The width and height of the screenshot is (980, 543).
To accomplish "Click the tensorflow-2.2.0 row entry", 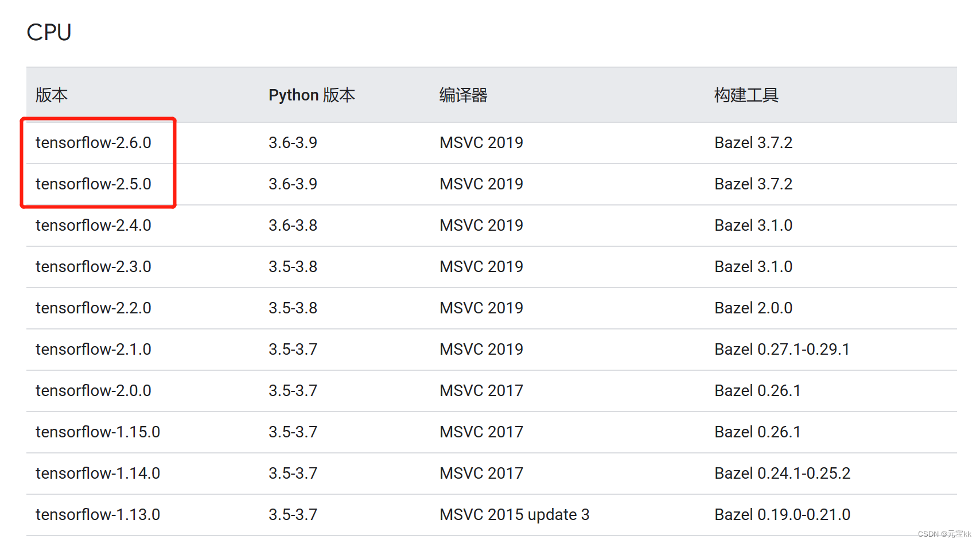I will click(x=94, y=308).
